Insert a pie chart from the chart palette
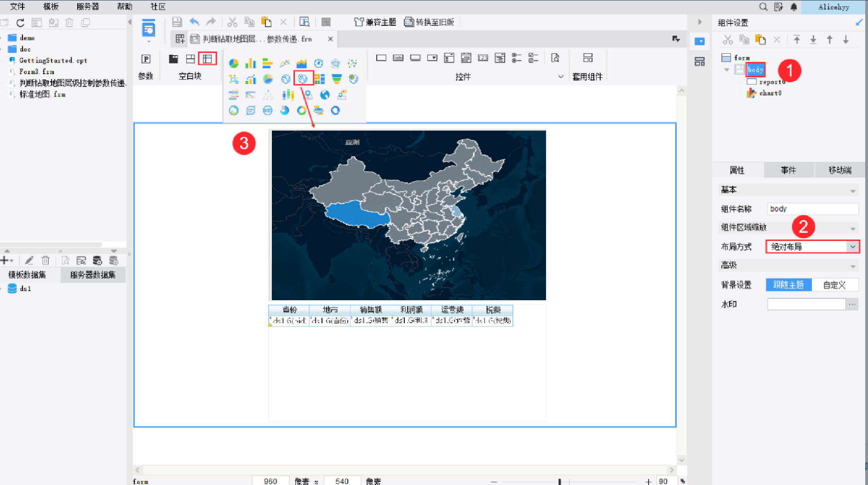868x485 pixels. [234, 63]
